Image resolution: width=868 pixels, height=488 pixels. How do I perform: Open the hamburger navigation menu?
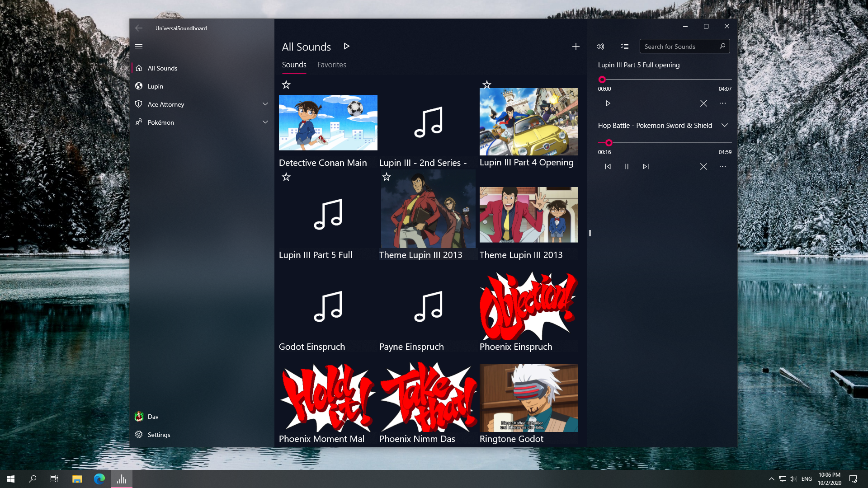(139, 46)
